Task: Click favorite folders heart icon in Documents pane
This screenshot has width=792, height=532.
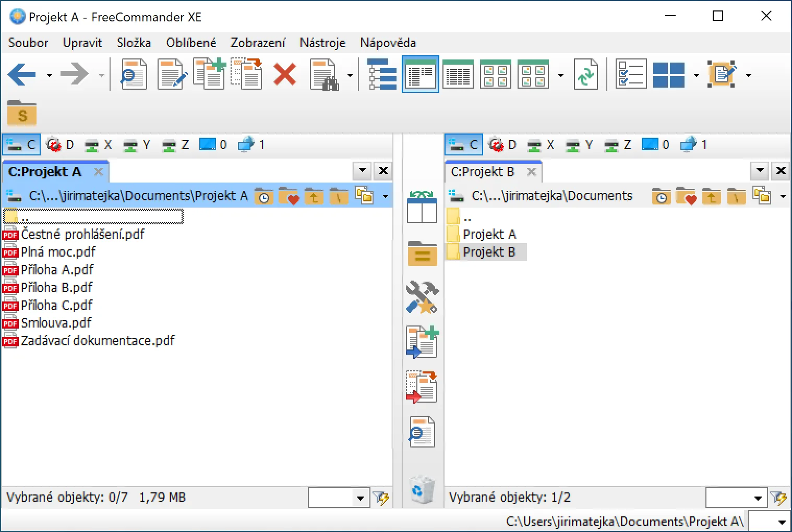Action: 686,196
